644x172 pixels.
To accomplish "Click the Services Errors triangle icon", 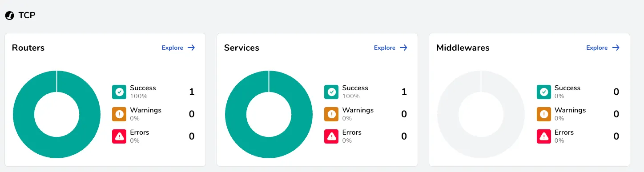I will click(x=331, y=136).
